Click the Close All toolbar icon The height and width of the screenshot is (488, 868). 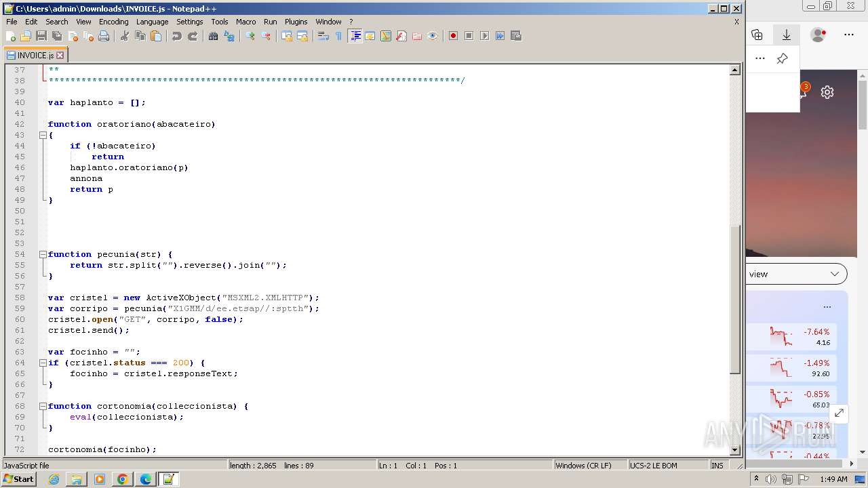click(x=88, y=36)
